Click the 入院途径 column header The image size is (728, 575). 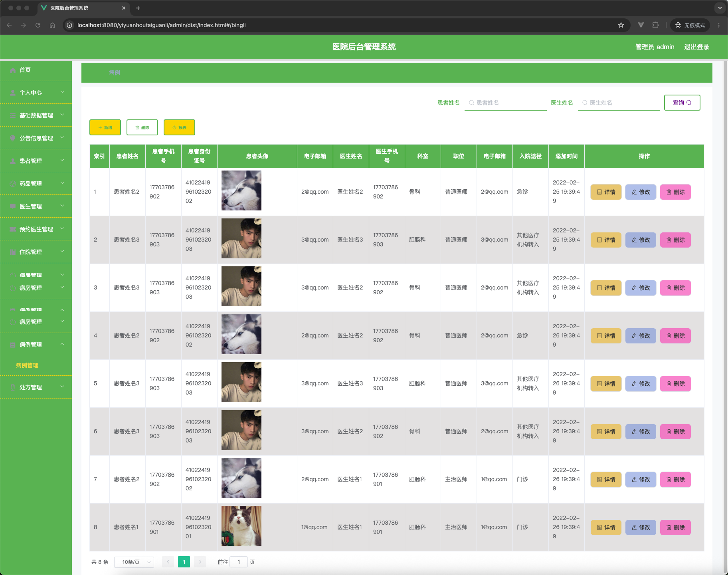pyautogui.click(x=530, y=156)
